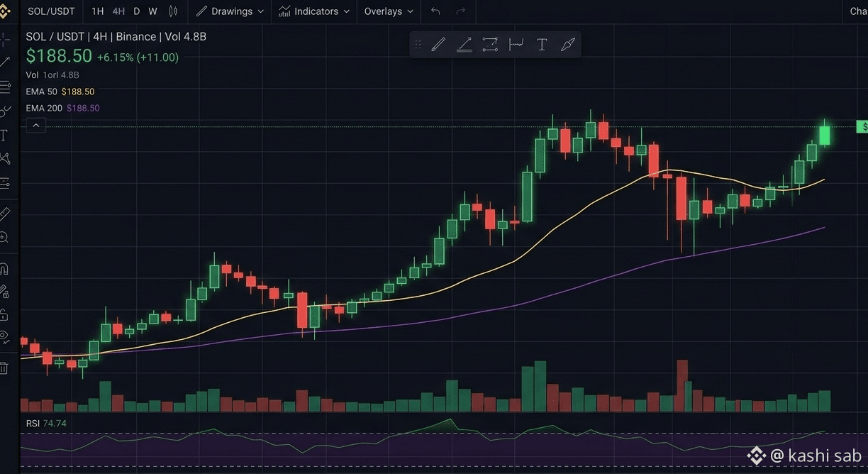The height and width of the screenshot is (474, 868).
Task: Click the RSI 74.74 label
Action: point(46,423)
